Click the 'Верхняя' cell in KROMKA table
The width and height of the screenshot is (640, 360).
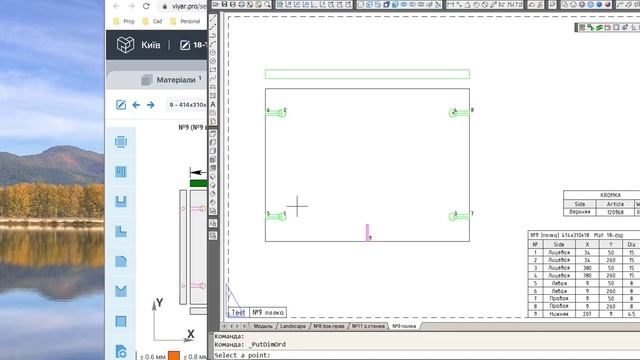pyautogui.click(x=580, y=212)
